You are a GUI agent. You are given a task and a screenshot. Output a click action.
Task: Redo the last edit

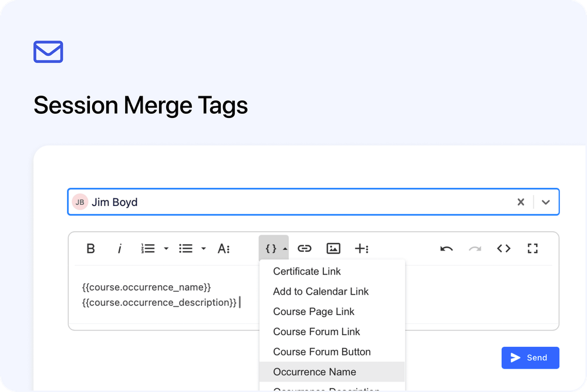coord(475,248)
